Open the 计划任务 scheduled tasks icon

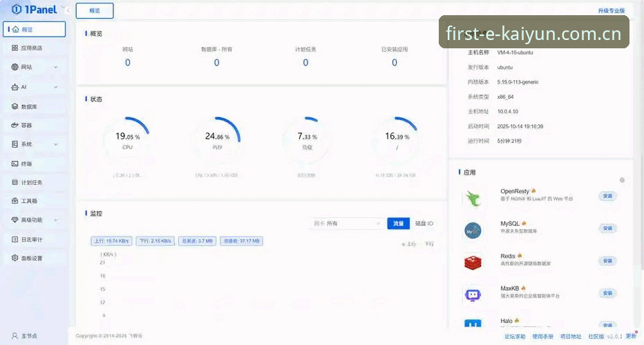point(15,182)
